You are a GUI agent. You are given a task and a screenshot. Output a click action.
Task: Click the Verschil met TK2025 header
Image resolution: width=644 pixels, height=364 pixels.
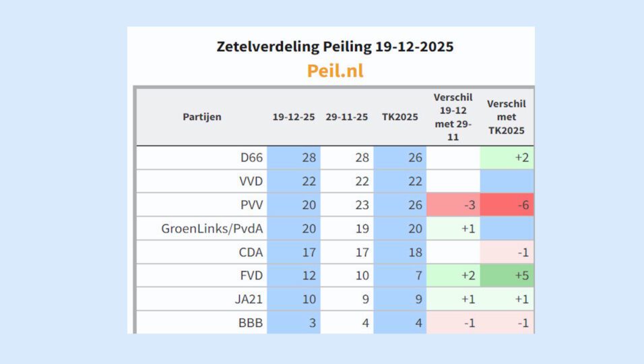[506, 117]
